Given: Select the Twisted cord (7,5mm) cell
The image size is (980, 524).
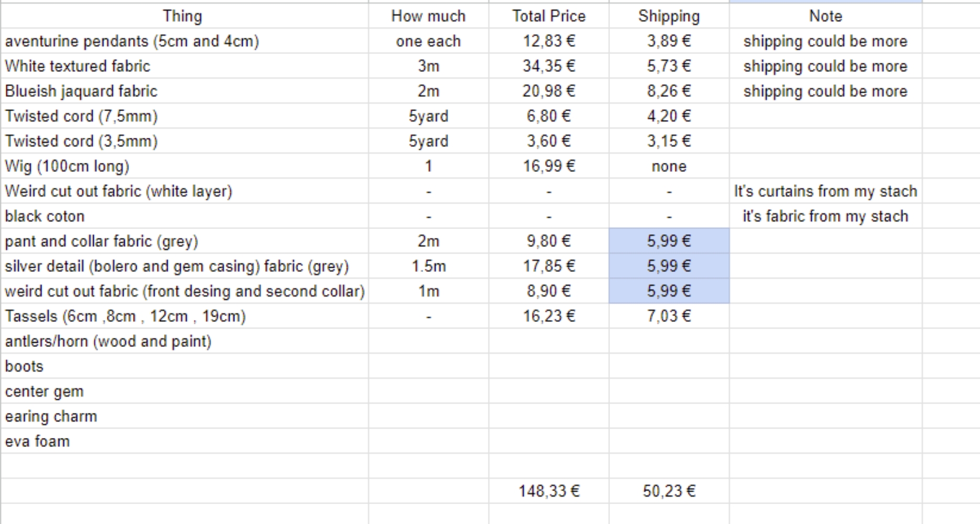Looking at the screenshot, I should click(x=81, y=116).
